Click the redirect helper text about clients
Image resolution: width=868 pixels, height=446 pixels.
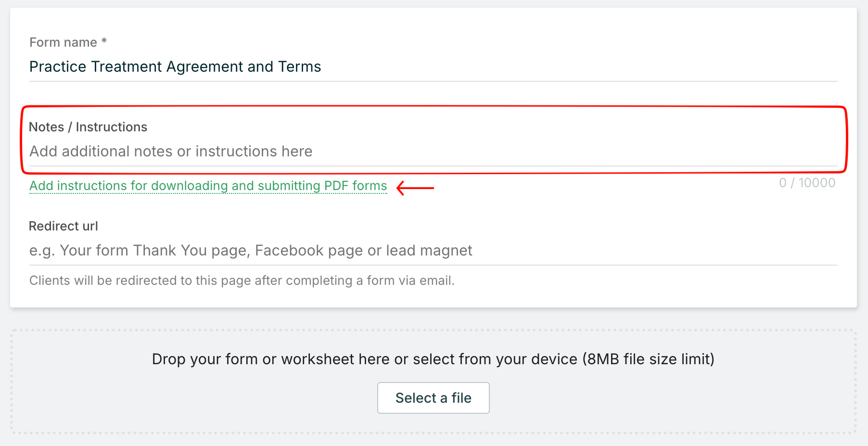pos(242,280)
